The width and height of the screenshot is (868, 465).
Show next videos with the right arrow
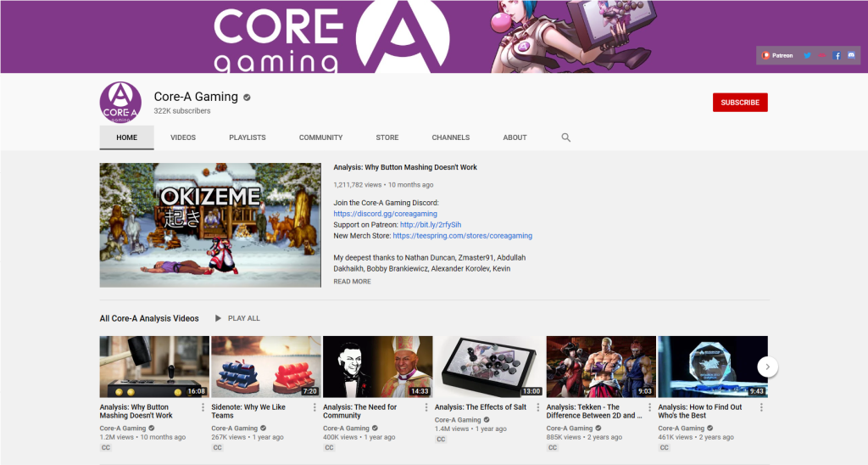(767, 367)
